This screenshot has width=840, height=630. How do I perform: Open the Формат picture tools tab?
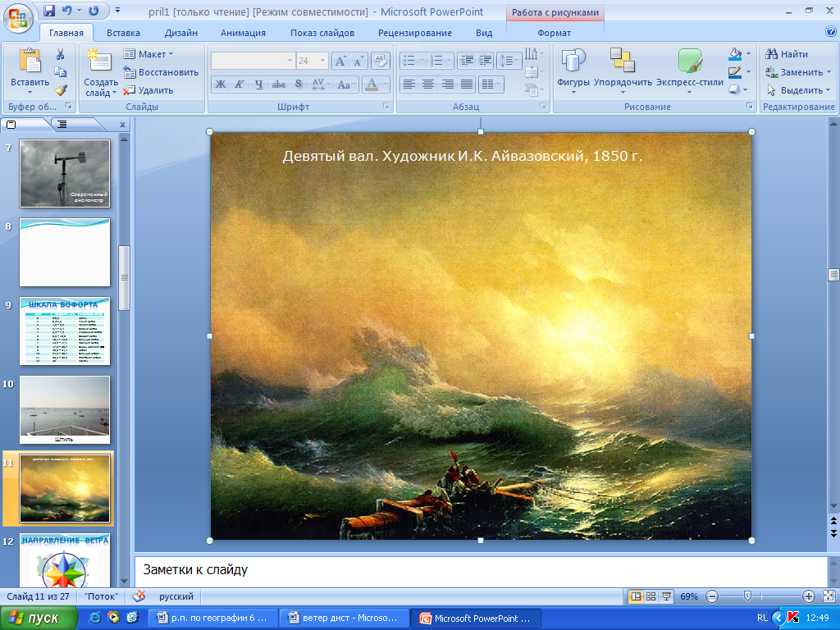[x=554, y=33]
